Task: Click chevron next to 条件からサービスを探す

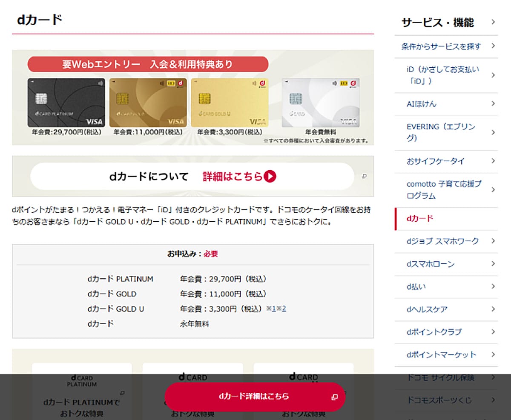Action: pyautogui.click(x=493, y=46)
